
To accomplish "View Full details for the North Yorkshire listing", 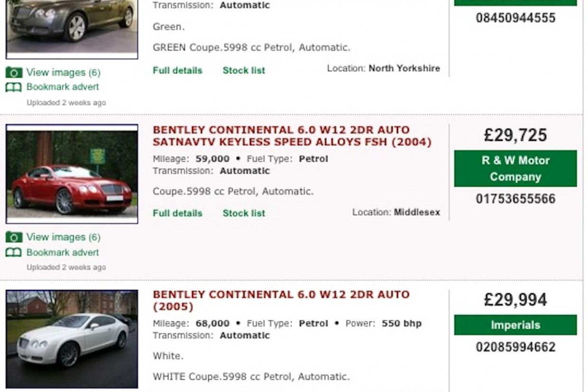I will (177, 70).
